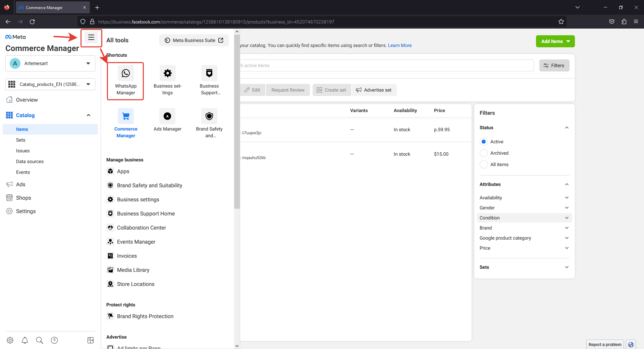Open the Catalog_products_EN catalog dropdown

click(x=50, y=84)
